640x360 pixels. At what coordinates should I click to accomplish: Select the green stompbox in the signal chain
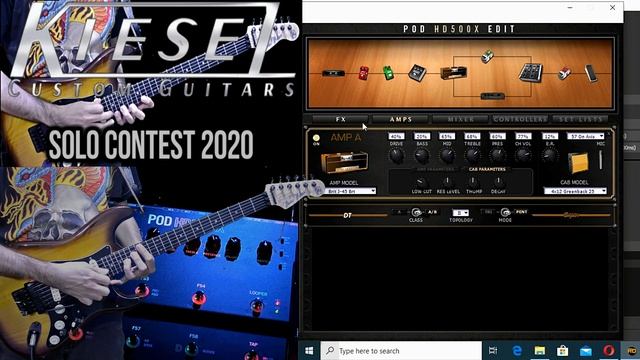[x=388, y=73]
